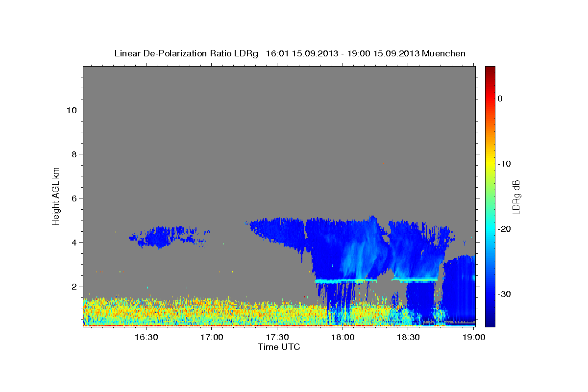Click the colorbar value -10
This screenshot has width=588, height=392.
[504, 164]
